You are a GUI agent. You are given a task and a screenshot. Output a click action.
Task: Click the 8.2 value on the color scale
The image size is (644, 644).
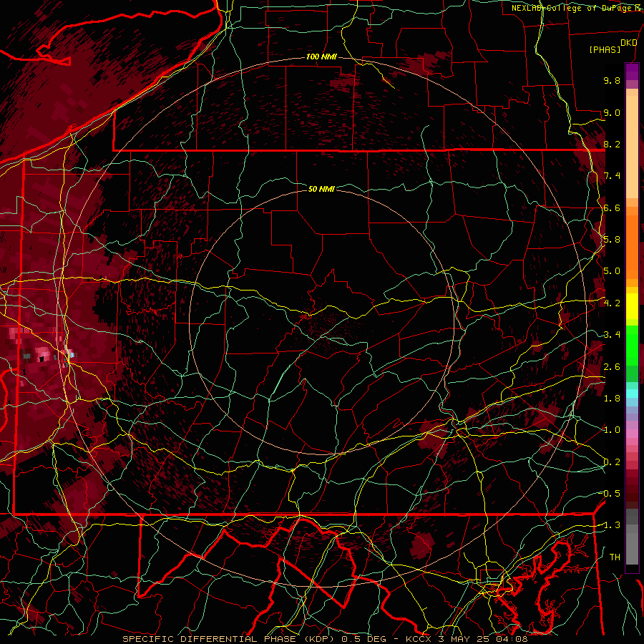[x=612, y=144]
